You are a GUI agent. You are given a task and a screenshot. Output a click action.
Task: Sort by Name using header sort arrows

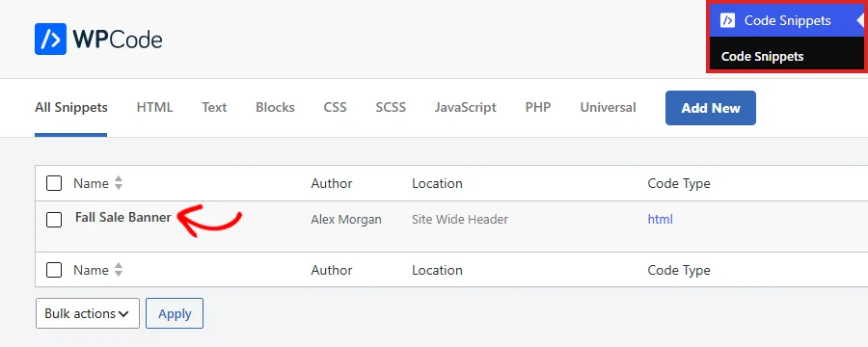pos(119,183)
